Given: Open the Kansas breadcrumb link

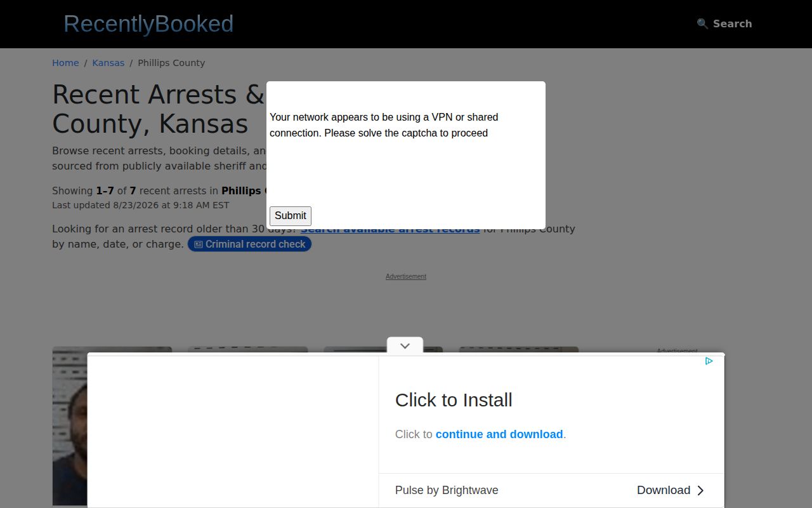Looking at the screenshot, I should tap(108, 63).
